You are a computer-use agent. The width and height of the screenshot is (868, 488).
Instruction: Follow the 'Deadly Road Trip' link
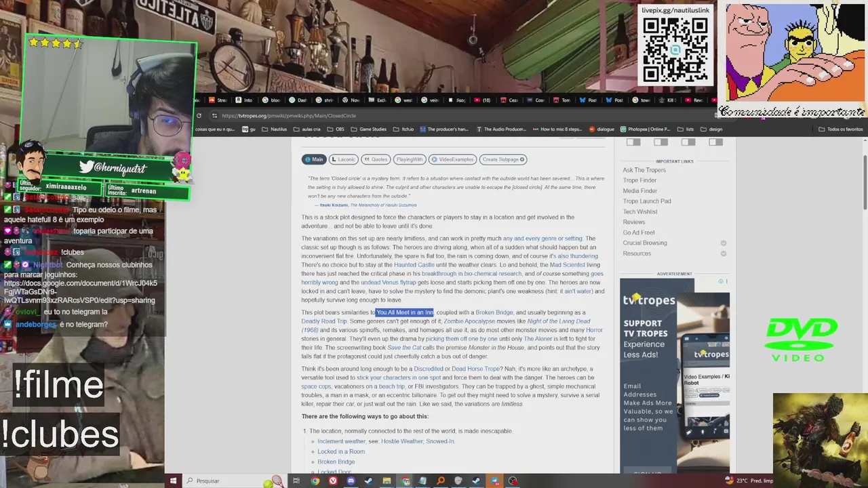coord(324,321)
